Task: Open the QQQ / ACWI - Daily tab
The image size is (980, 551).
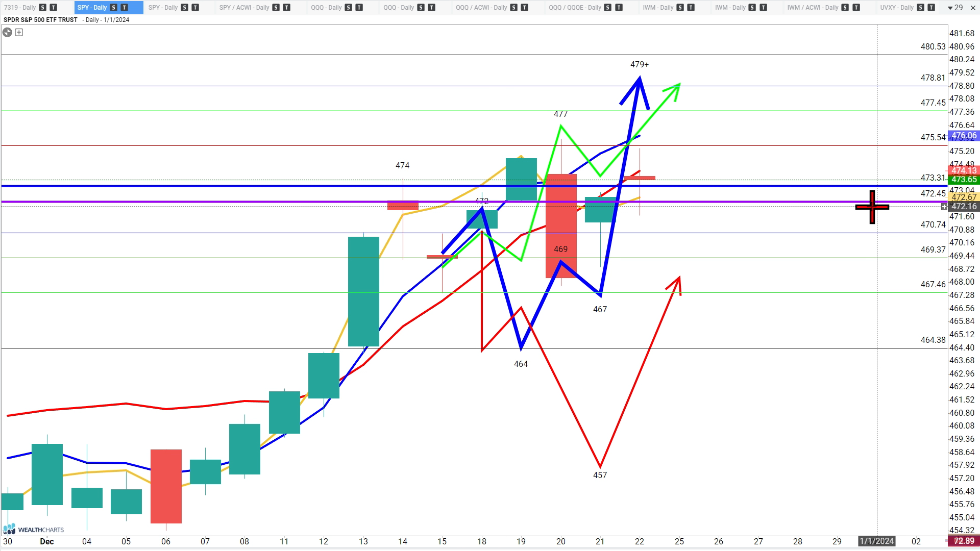Action: click(482, 8)
